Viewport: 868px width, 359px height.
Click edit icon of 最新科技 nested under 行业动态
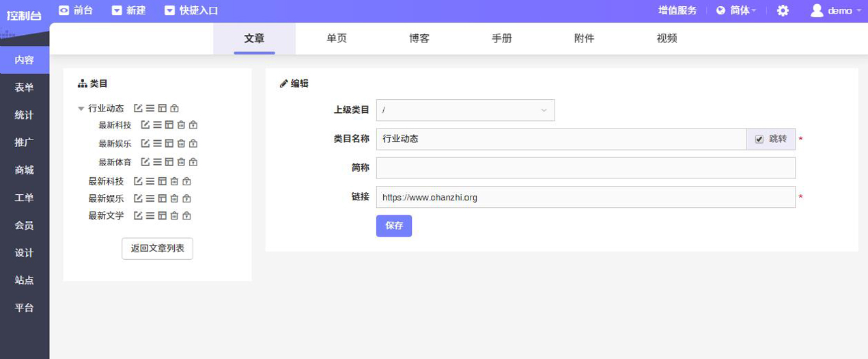145,124
